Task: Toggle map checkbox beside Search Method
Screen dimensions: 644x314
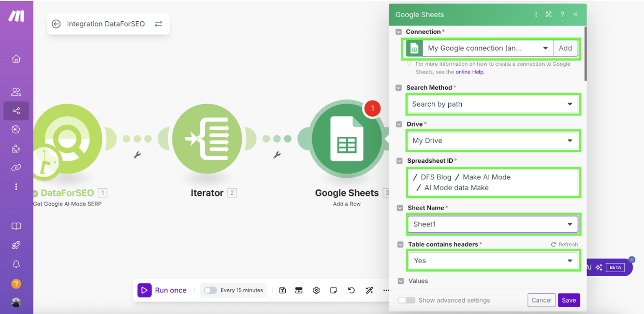Action: click(x=399, y=88)
